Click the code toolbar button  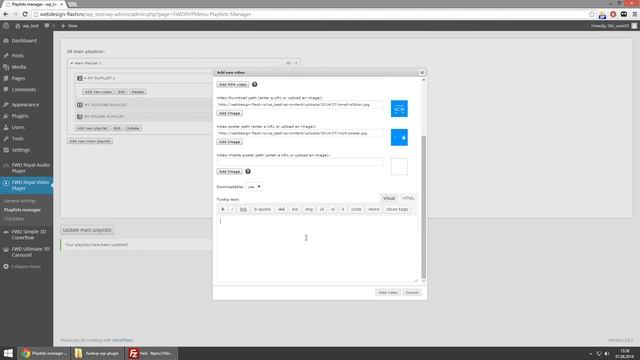point(356,209)
